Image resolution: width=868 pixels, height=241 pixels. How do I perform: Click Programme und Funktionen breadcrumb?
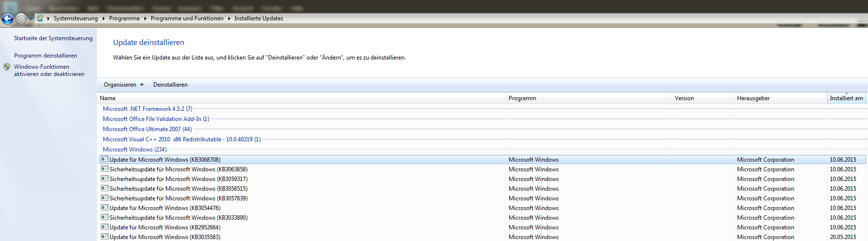coord(187,18)
